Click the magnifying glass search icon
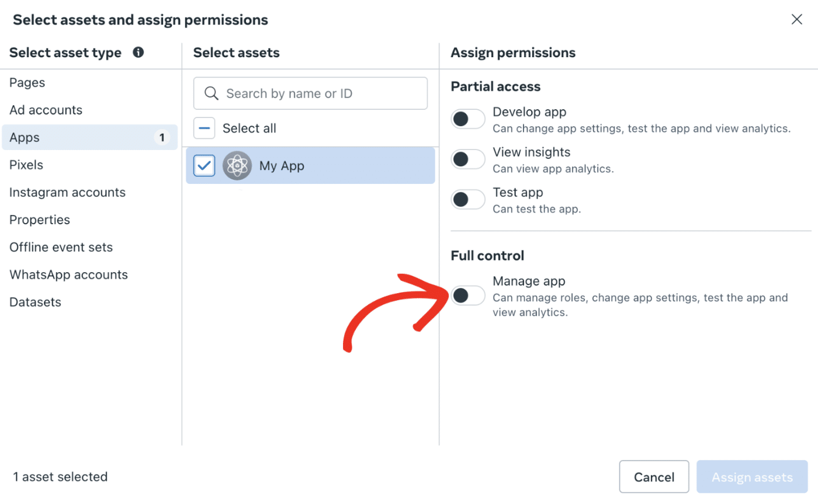The image size is (818, 504). click(x=212, y=93)
